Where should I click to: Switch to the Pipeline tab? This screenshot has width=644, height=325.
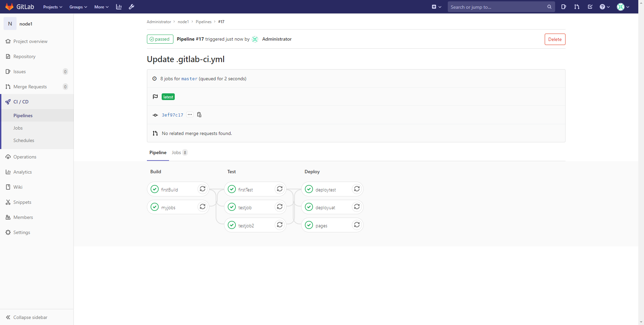[x=158, y=153]
